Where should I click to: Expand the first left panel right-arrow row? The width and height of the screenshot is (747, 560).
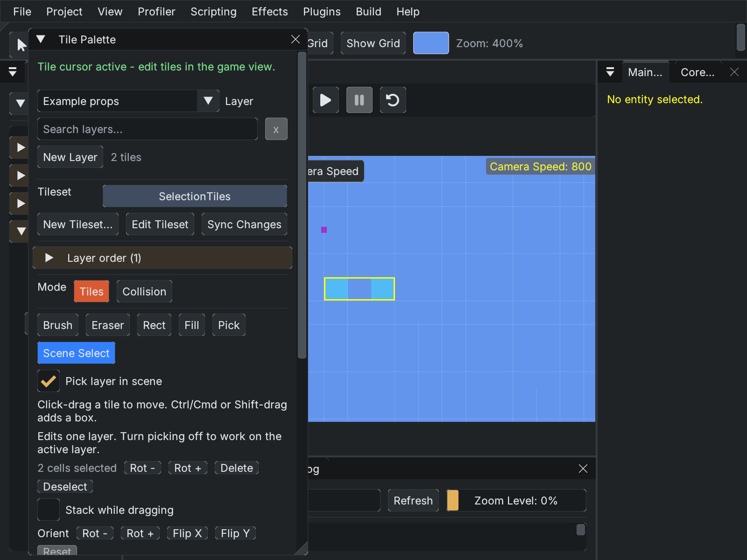point(21,147)
